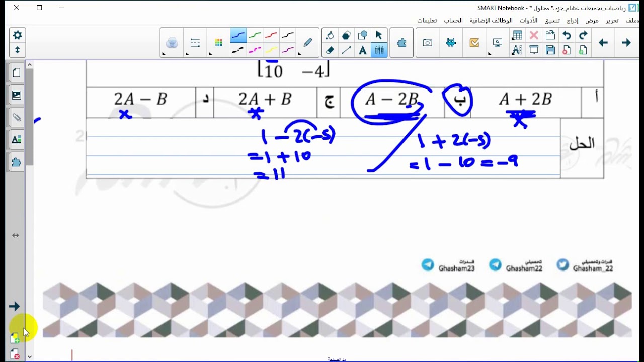Select the red pen color

pyautogui.click(x=271, y=35)
